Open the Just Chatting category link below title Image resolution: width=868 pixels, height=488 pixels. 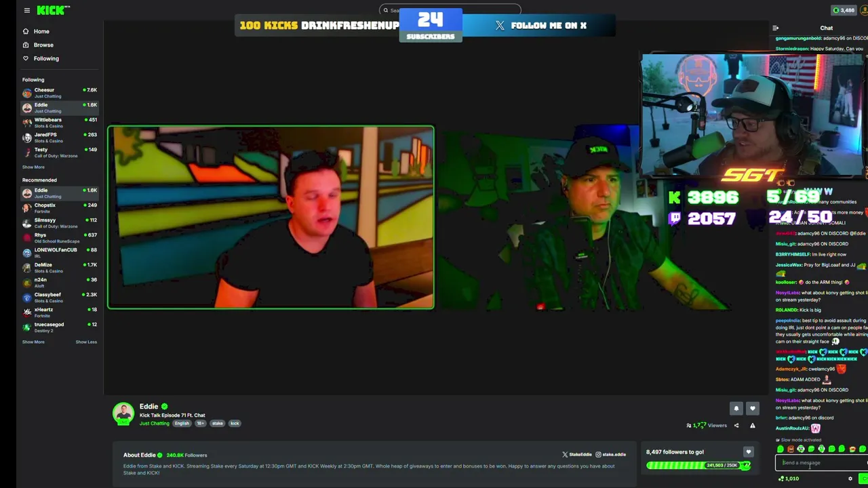coord(155,424)
